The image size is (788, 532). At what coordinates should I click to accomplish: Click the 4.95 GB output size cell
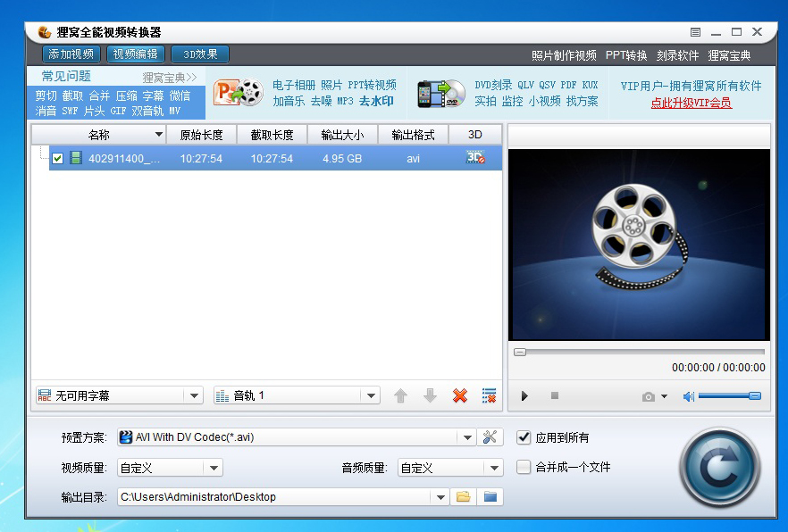pos(342,159)
